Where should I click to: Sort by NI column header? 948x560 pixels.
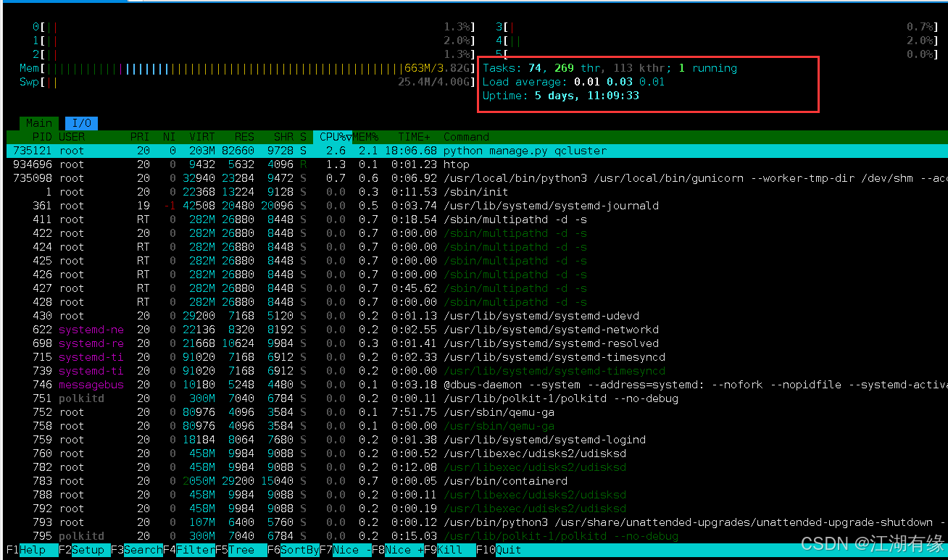tap(169, 137)
